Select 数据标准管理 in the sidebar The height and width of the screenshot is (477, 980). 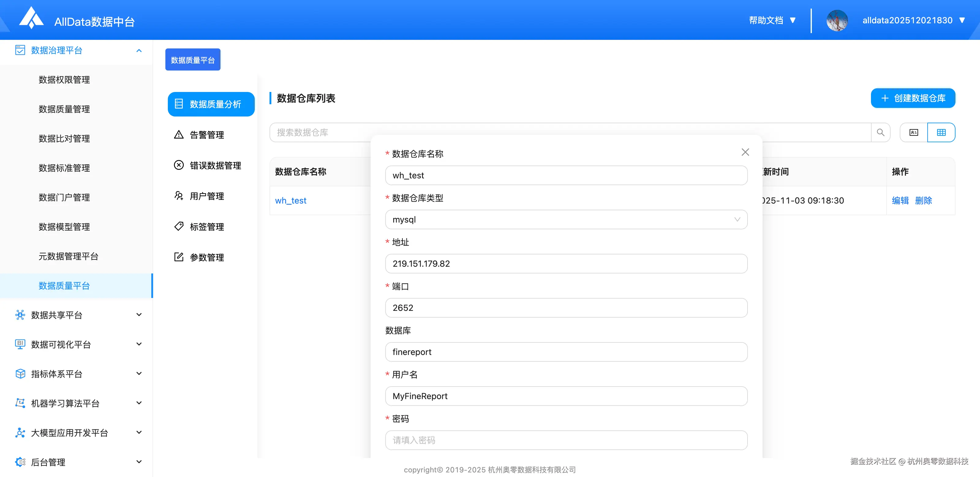click(x=64, y=168)
